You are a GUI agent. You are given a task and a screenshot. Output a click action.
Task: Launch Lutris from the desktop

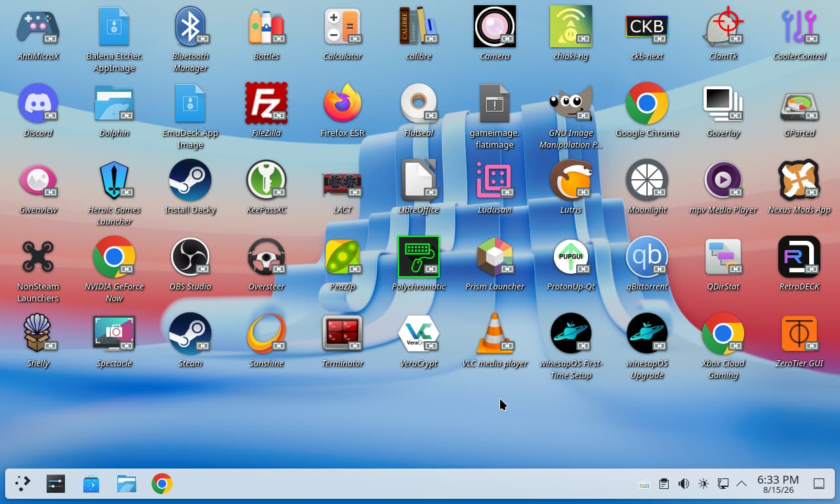point(571,180)
